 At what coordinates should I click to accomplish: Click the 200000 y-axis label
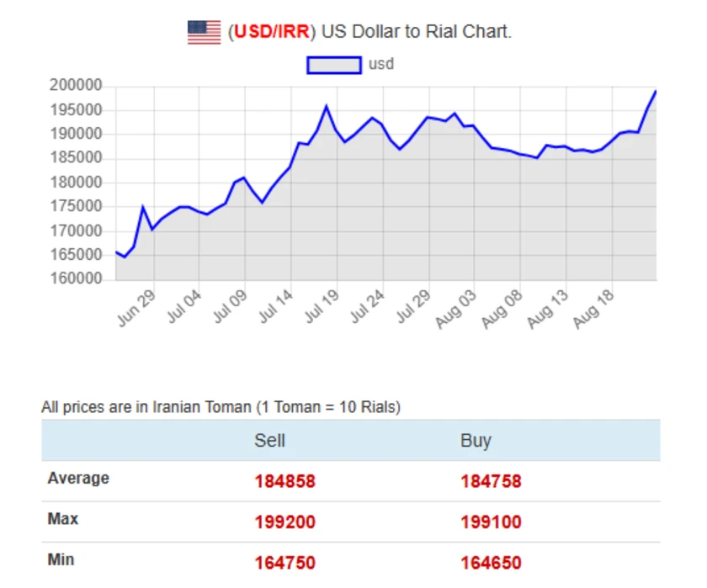[x=76, y=85]
